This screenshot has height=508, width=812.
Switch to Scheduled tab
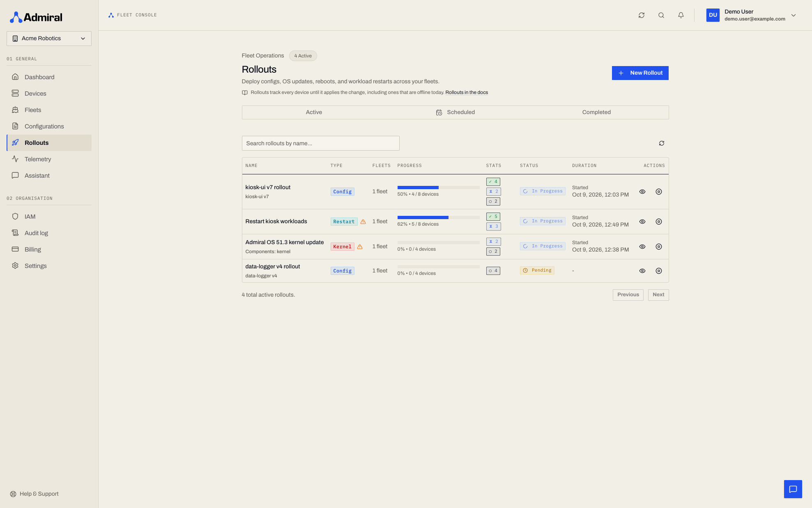455,112
